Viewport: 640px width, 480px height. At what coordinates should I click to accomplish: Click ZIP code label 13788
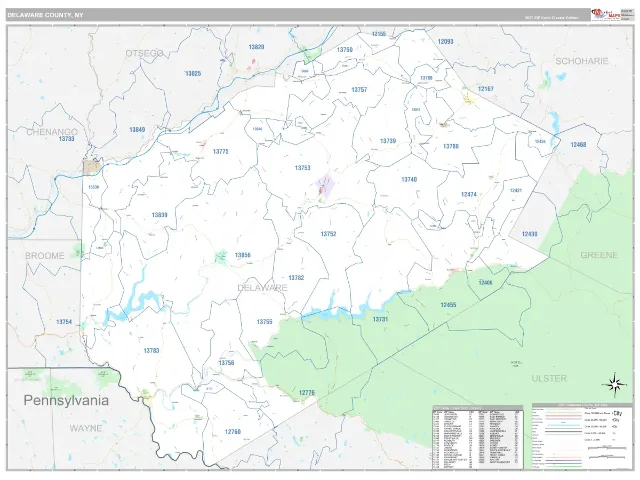click(x=451, y=146)
